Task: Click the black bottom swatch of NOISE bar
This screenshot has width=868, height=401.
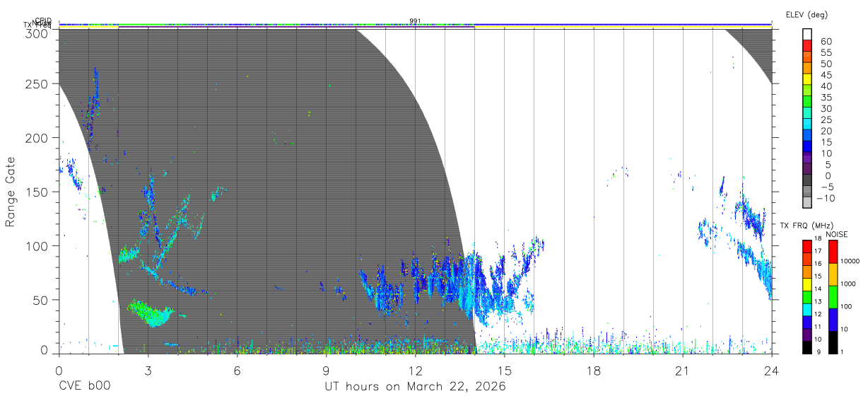Action: coord(833,342)
